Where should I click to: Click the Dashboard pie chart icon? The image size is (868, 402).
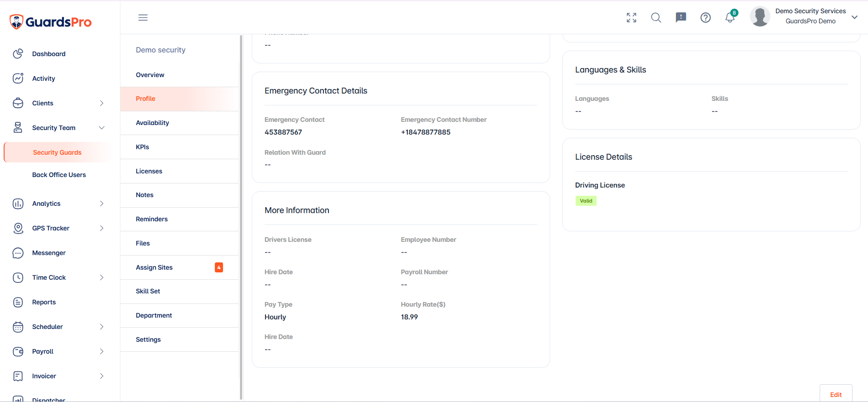(x=18, y=54)
